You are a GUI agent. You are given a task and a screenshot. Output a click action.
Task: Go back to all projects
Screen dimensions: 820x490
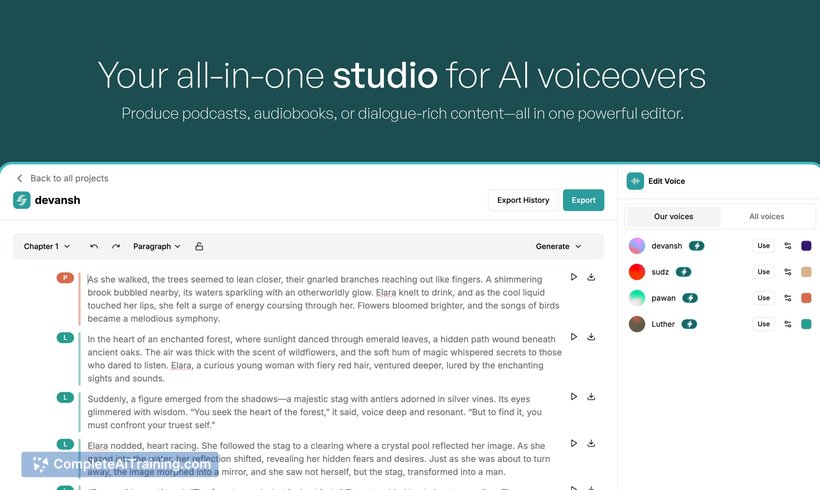[x=62, y=178]
